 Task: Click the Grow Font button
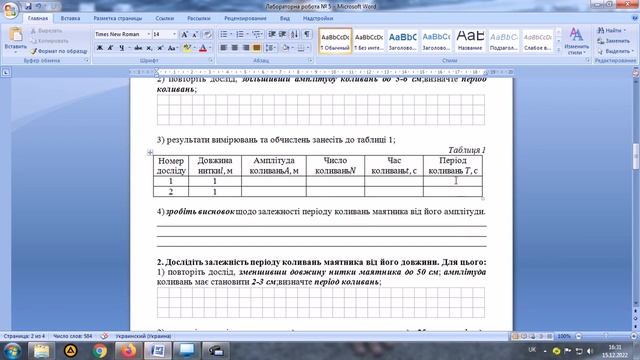point(184,35)
